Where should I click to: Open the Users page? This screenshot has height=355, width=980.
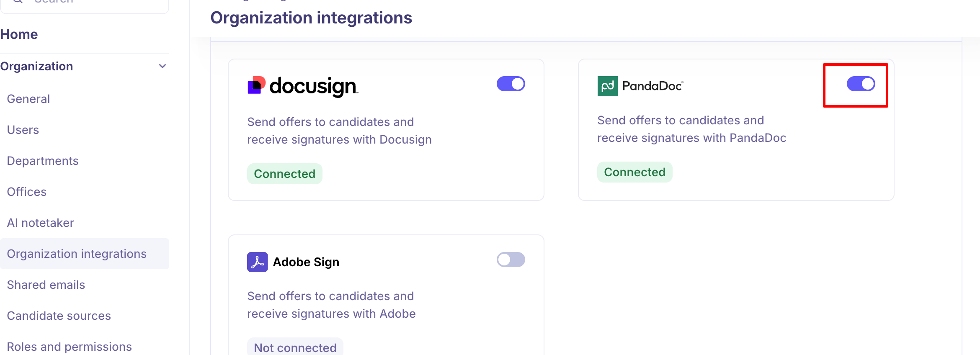pos(23,130)
